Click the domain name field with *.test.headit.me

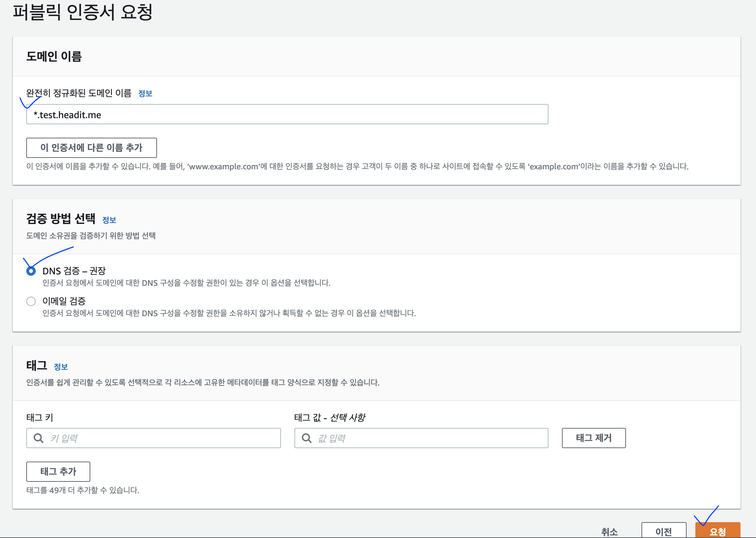[287, 114]
